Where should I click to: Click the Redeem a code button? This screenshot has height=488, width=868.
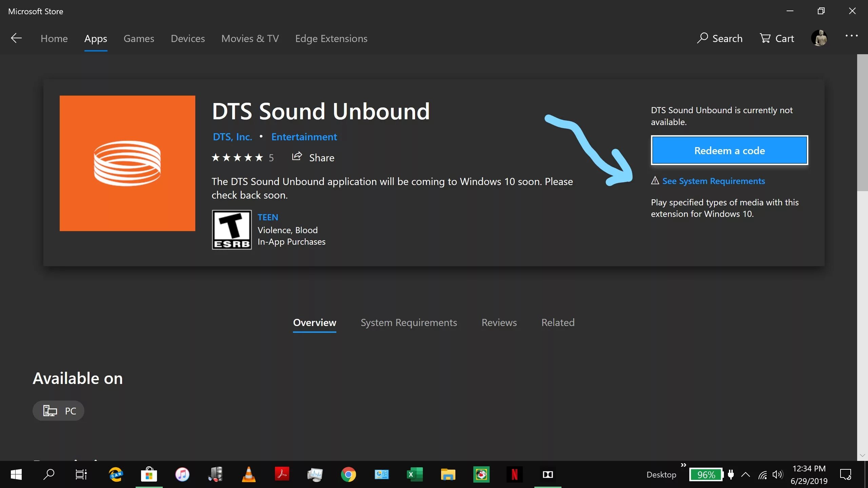point(729,150)
